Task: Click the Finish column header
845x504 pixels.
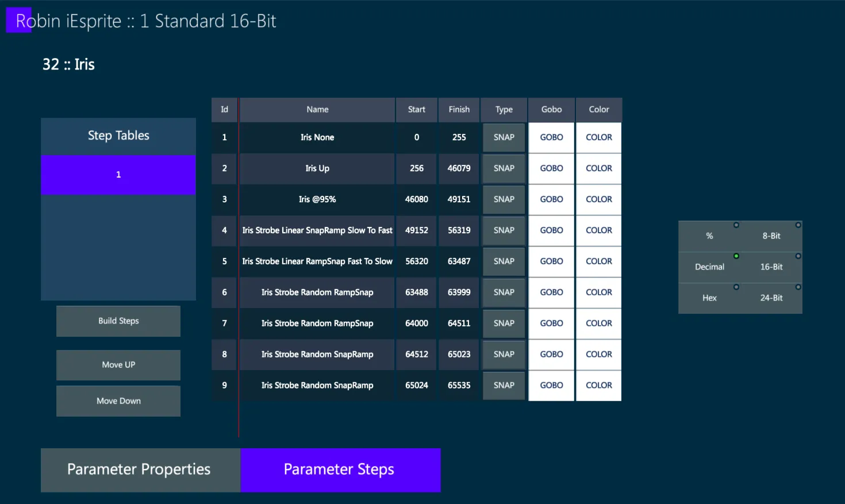Action: point(459,110)
